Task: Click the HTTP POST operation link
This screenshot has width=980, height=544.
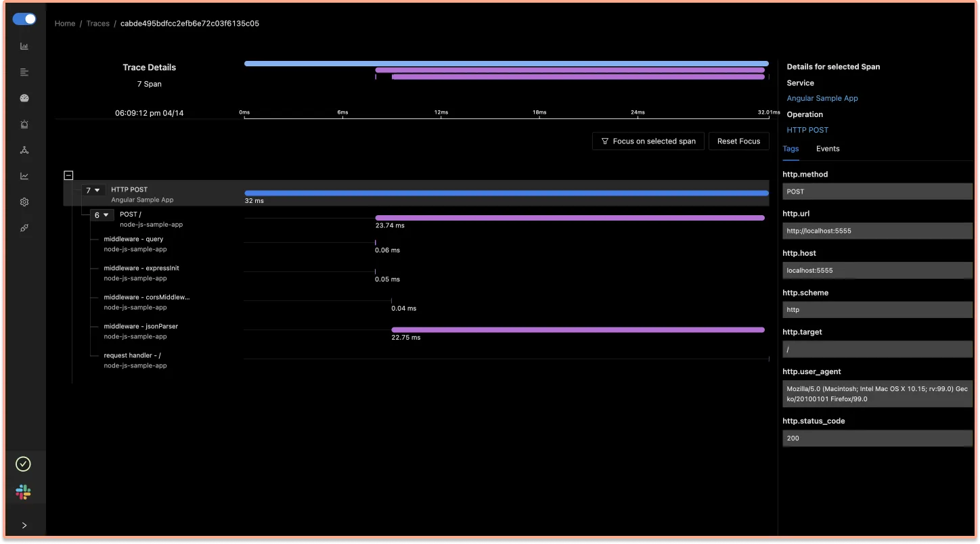Action: pos(807,130)
